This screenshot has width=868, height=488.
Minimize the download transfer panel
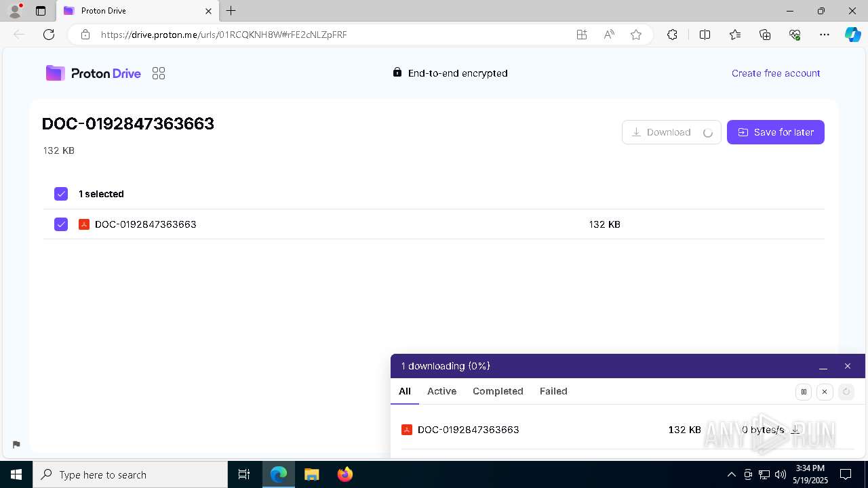[x=823, y=367]
